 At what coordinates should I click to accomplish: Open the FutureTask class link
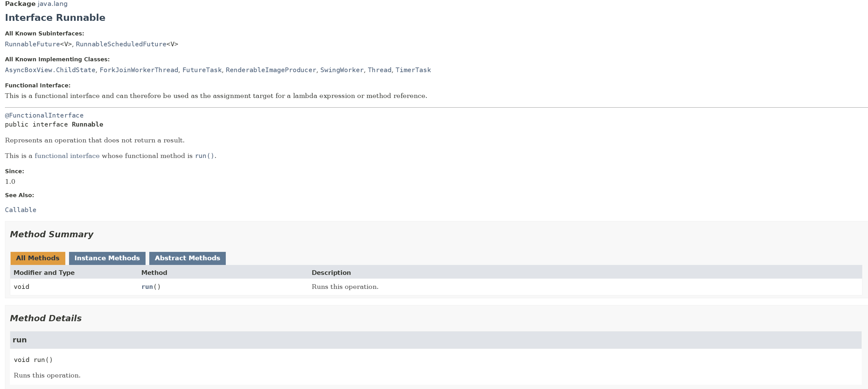[202, 70]
